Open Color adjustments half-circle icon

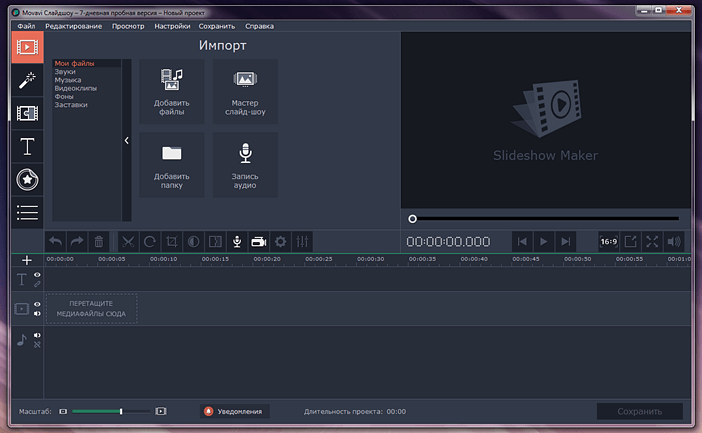[x=193, y=242]
